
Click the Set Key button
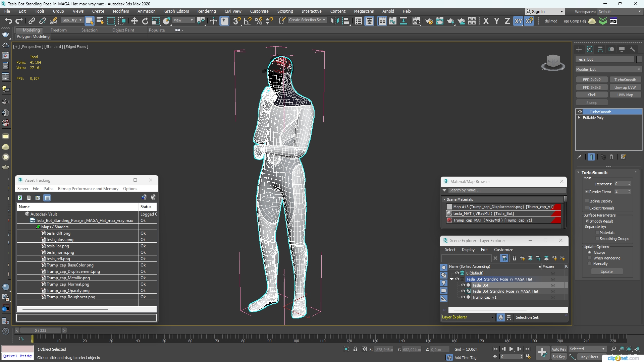(x=559, y=357)
